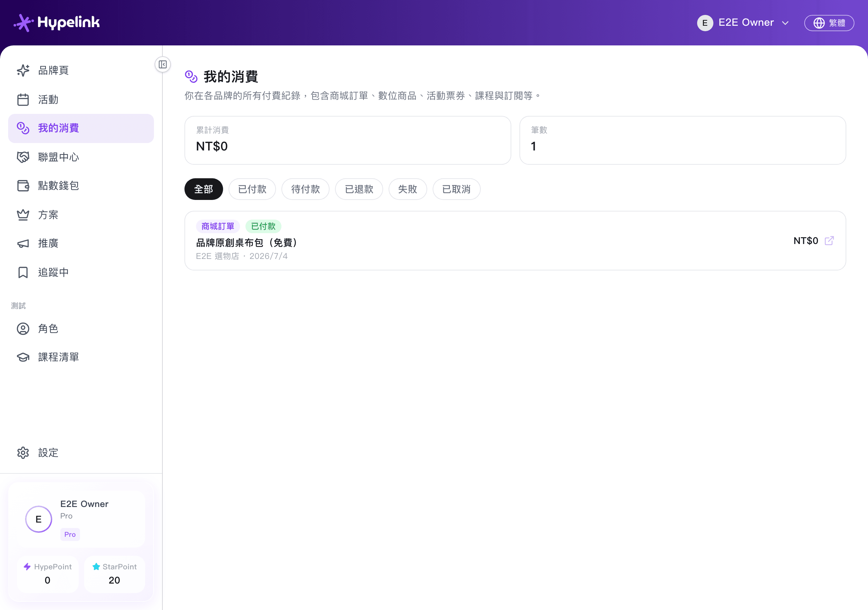Click the 設定 gear icon

(x=23, y=453)
